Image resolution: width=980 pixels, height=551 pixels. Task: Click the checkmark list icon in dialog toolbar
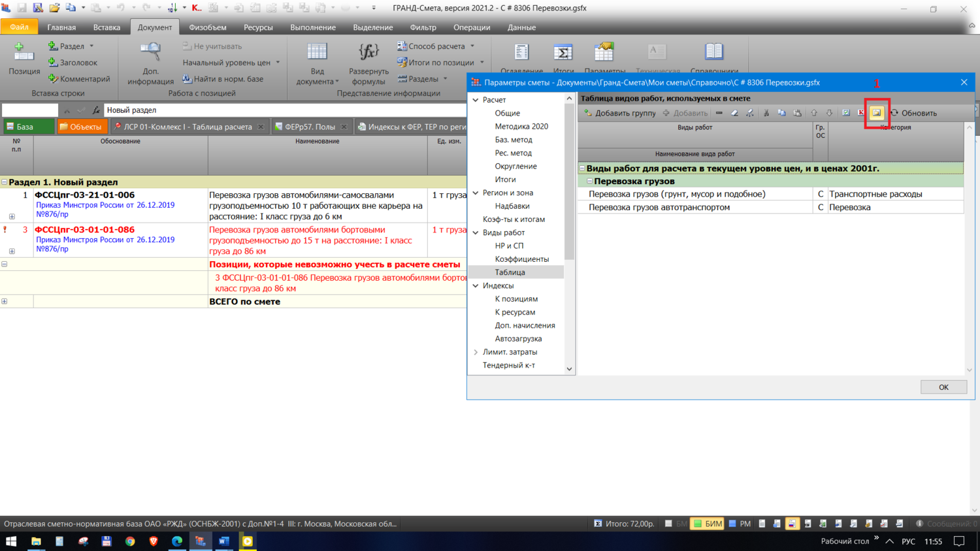(x=846, y=113)
